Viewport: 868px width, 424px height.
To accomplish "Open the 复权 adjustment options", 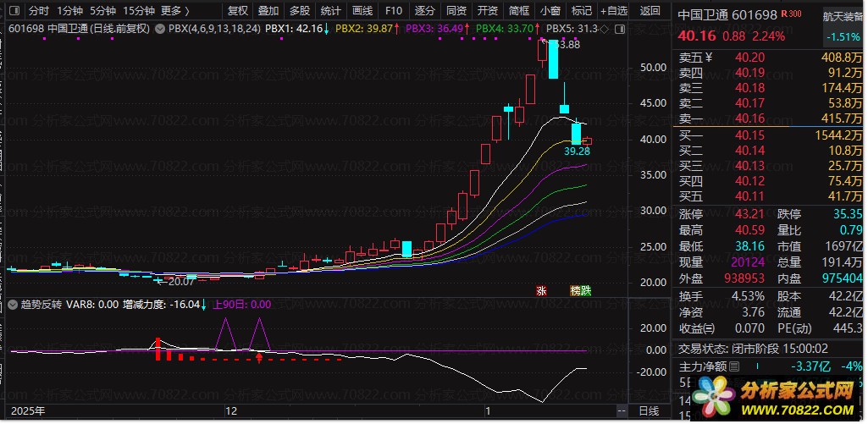I will [237, 10].
